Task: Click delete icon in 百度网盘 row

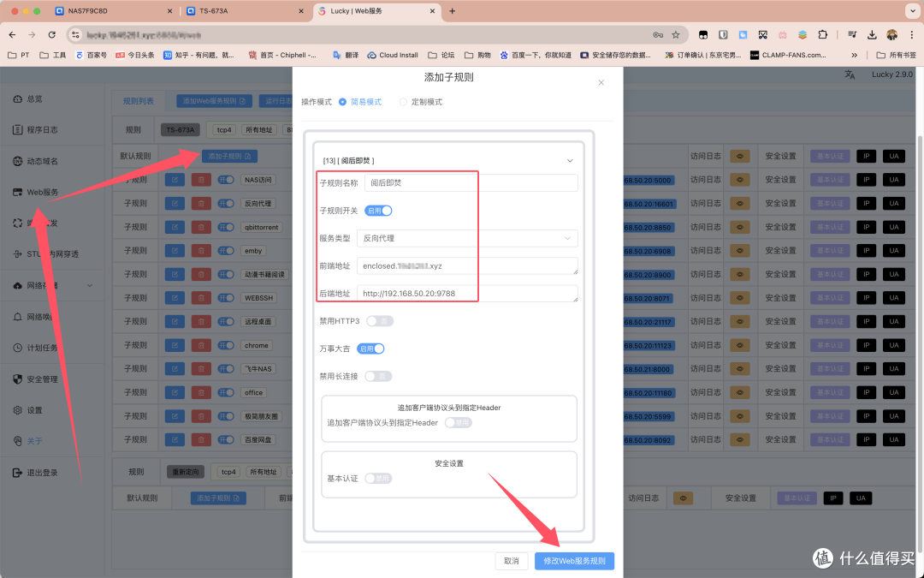Action: pyautogui.click(x=201, y=439)
